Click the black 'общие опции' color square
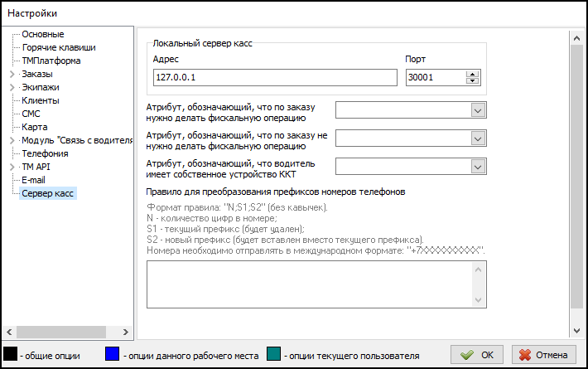588x369 pixels. (10, 355)
